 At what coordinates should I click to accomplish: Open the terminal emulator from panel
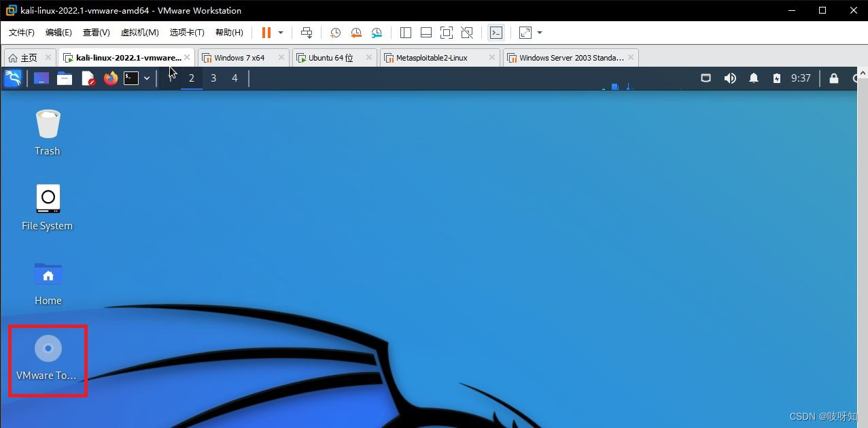(131, 78)
